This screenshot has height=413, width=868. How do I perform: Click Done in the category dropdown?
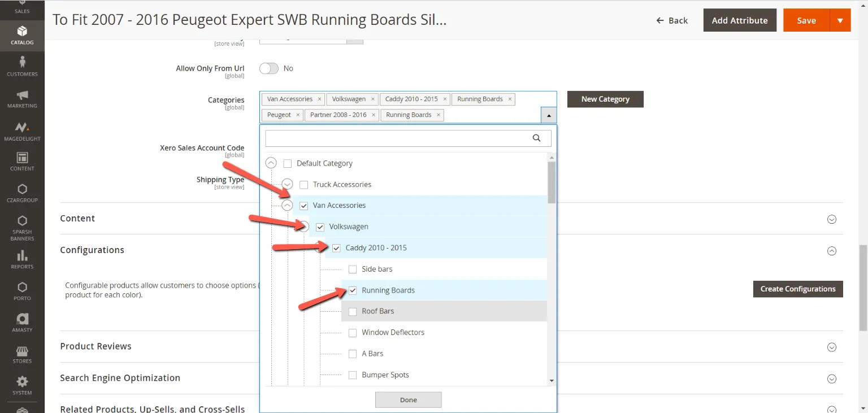coord(409,399)
